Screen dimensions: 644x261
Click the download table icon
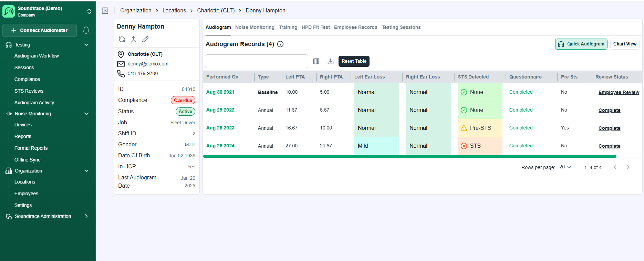(x=331, y=61)
